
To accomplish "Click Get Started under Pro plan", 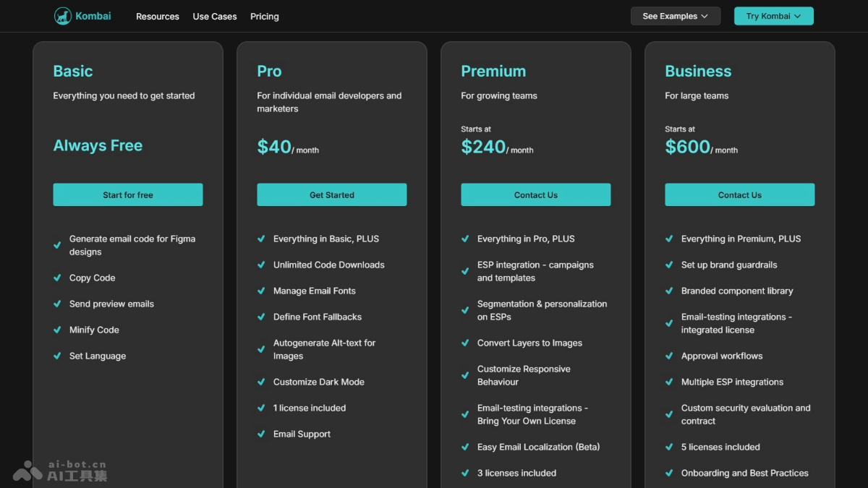I will pyautogui.click(x=332, y=194).
